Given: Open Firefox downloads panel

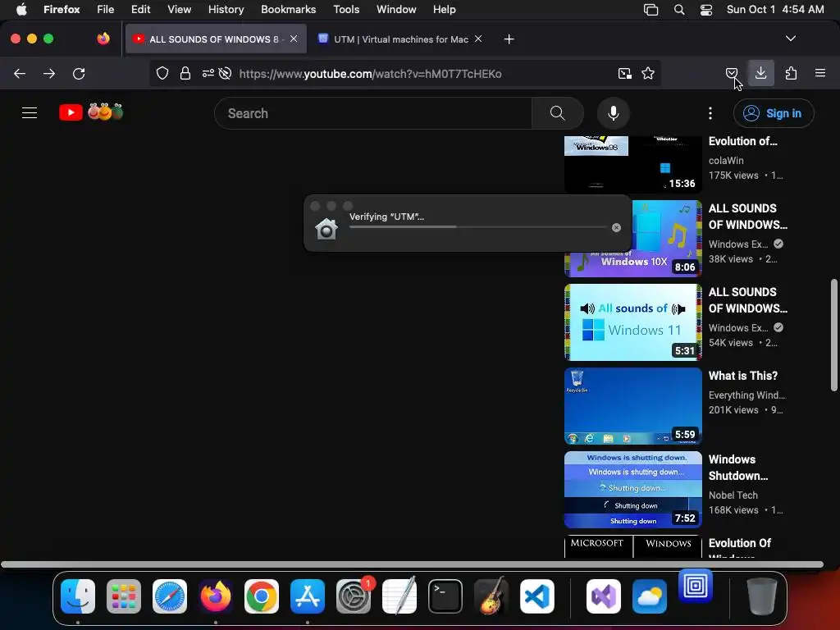Looking at the screenshot, I should pyautogui.click(x=760, y=73).
